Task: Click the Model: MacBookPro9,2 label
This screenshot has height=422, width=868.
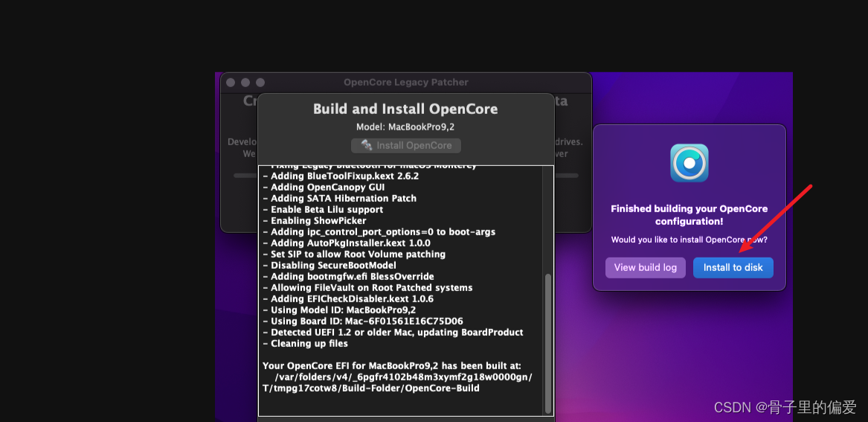Action: coord(406,127)
